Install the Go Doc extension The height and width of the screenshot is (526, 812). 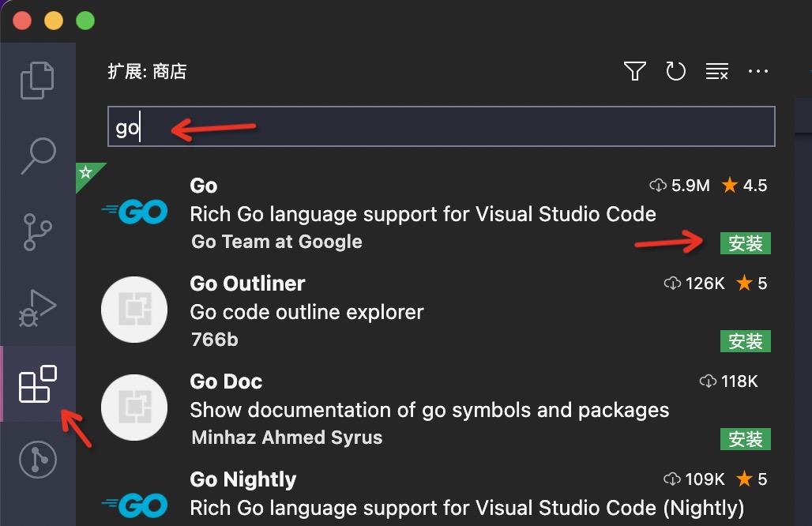point(745,439)
